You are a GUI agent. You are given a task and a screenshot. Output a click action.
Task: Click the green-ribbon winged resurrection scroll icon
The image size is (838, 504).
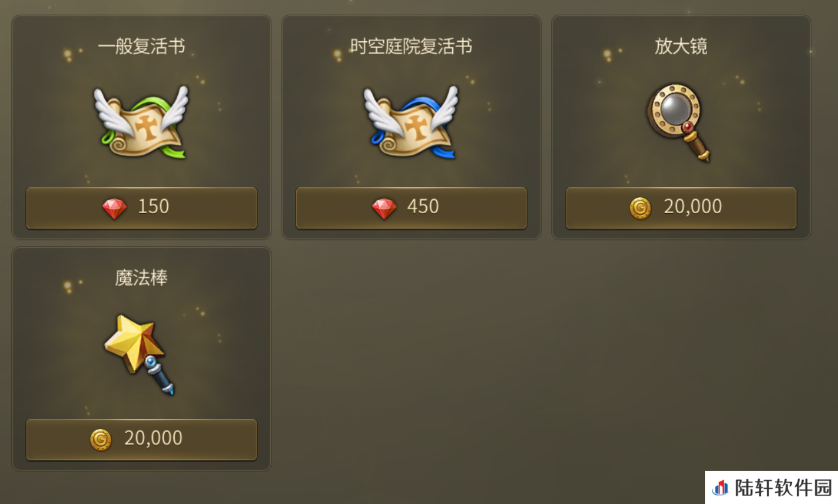coord(141,122)
